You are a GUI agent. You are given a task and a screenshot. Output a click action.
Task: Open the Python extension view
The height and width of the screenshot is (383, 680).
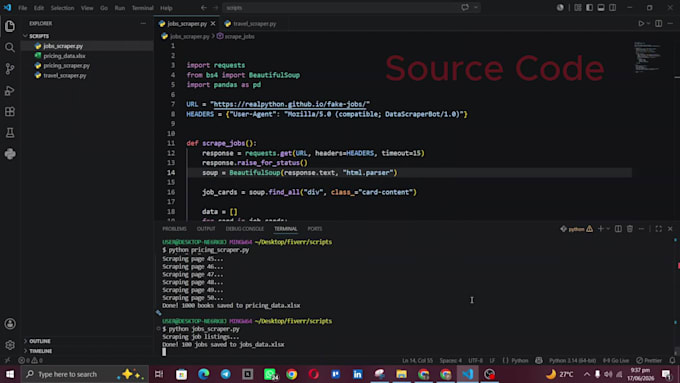tap(10, 154)
